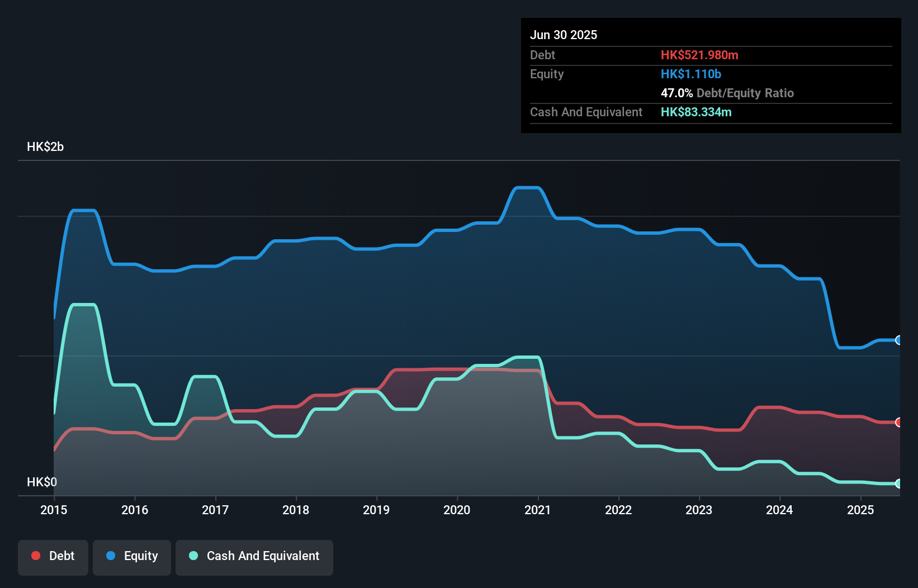918x588 pixels.
Task: Click the teal Cash And Equivalent legend dot
Action: [193, 556]
